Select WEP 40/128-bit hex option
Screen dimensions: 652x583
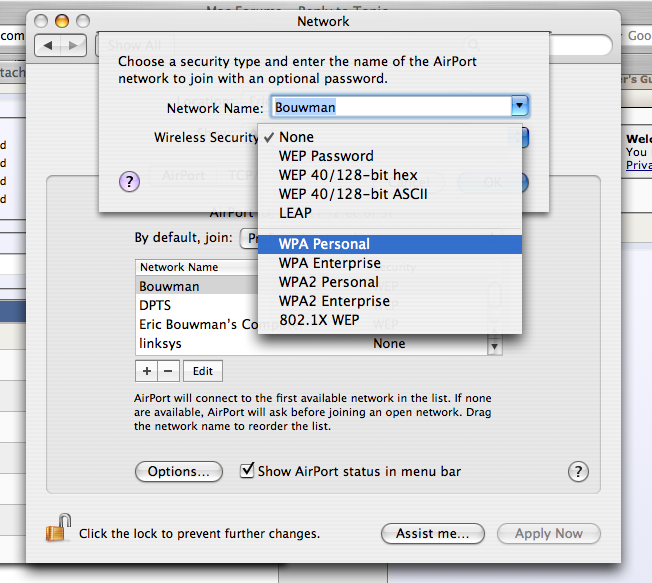point(390,175)
